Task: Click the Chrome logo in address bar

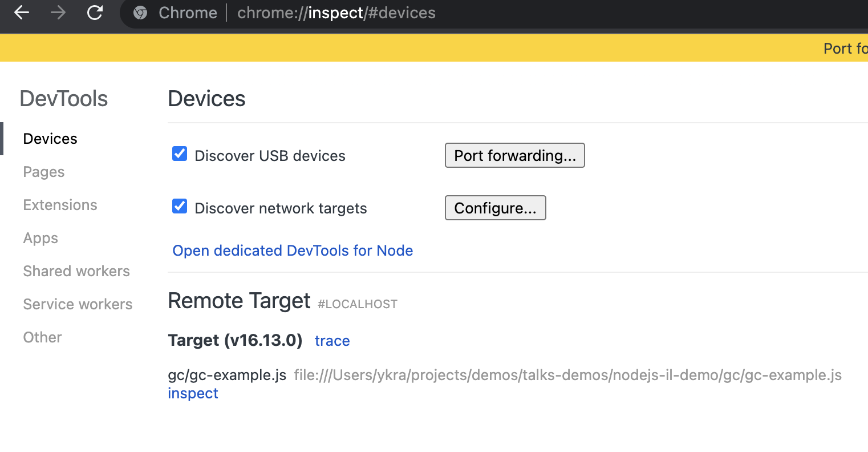Action: pos(140,13)
